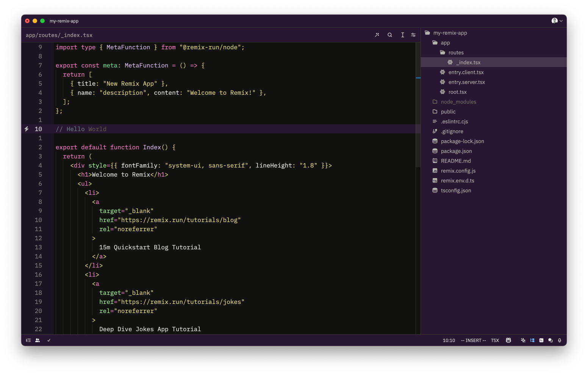Click the -- INSERT -- vim mode indicator
Viewport: 588px width, 374px height.
473,340
